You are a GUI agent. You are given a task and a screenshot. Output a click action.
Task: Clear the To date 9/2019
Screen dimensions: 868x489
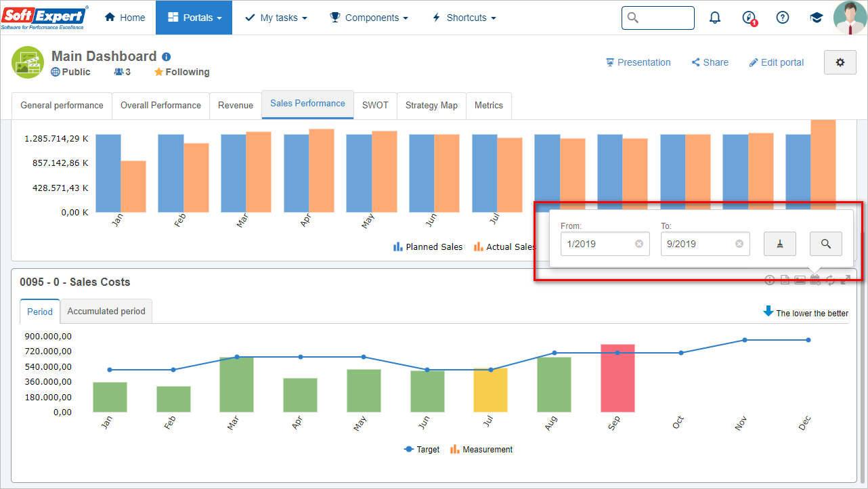tap(739, 244)
